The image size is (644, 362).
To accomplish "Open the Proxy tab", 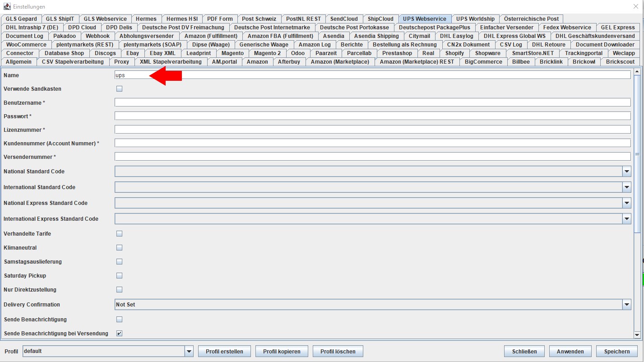I will [x=122, y=62].
